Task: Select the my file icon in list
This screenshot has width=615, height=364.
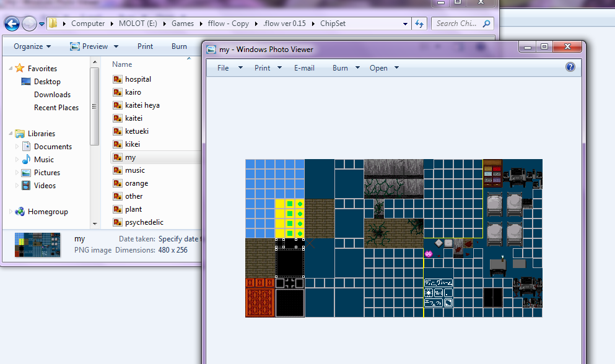Action: (x=117, y=157)
